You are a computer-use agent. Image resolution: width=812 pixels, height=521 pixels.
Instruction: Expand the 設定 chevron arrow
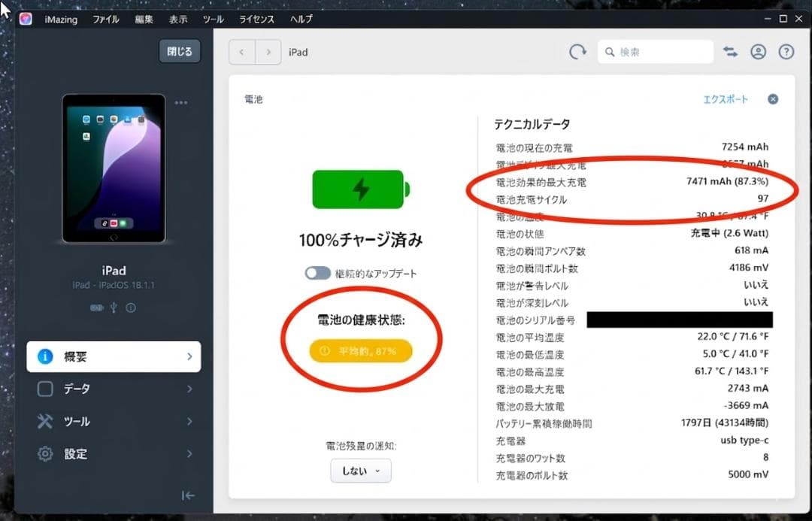pyautogui.click(x=189, y=453)
